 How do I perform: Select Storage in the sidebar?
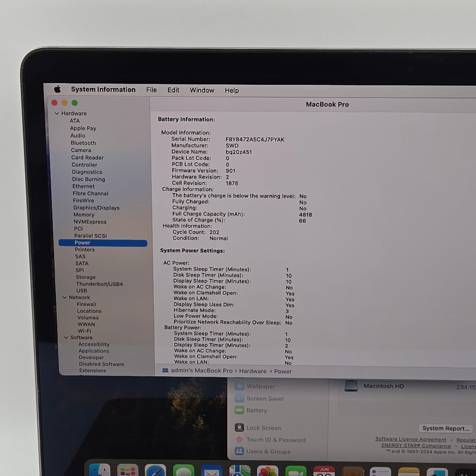[x=86, y=277]
